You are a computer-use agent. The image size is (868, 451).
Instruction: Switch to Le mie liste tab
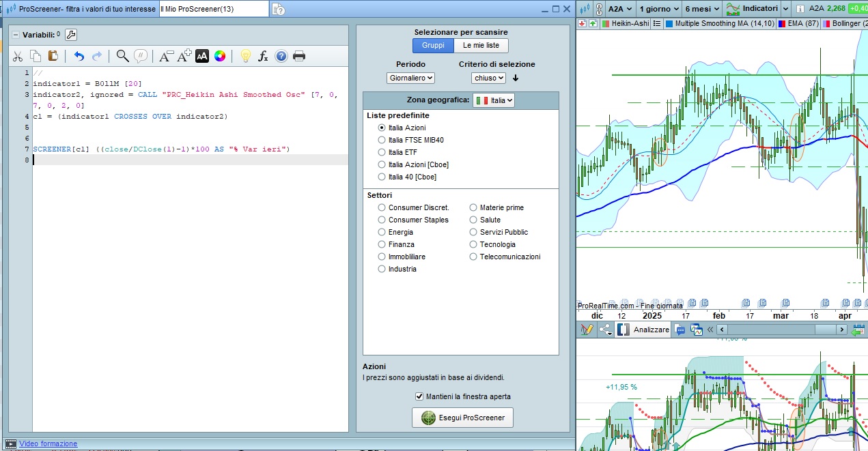(481, 46)
